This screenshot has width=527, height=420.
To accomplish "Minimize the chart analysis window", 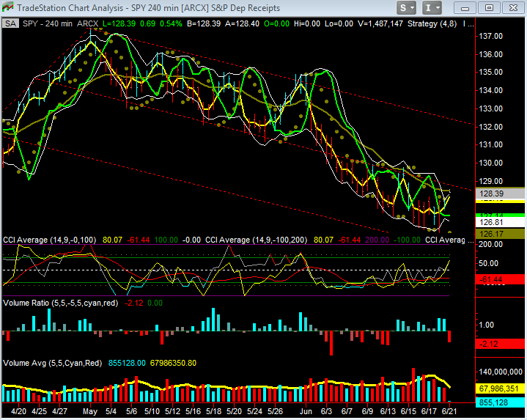I will point(465,8).
